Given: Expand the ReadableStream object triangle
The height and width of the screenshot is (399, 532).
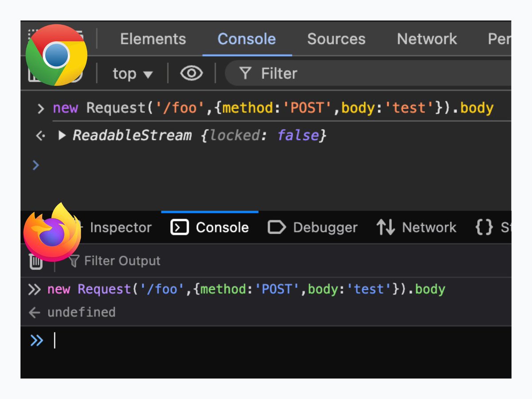Looking at the screenshot, I should [x=63, y=136].
